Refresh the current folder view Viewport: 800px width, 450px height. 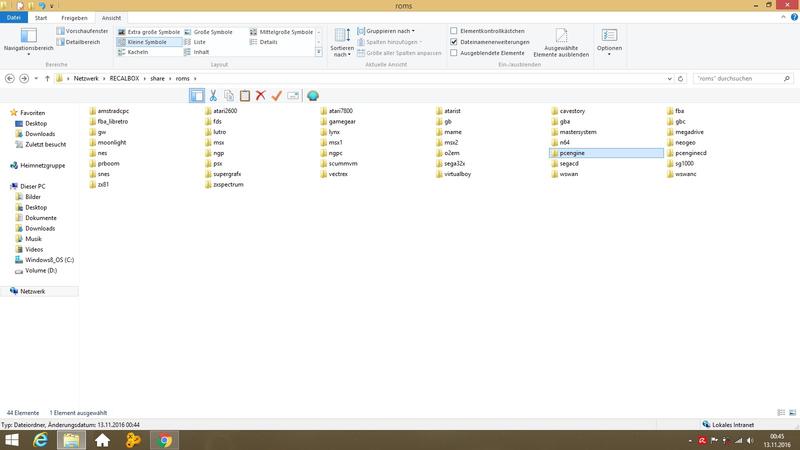tap(680, 79)
